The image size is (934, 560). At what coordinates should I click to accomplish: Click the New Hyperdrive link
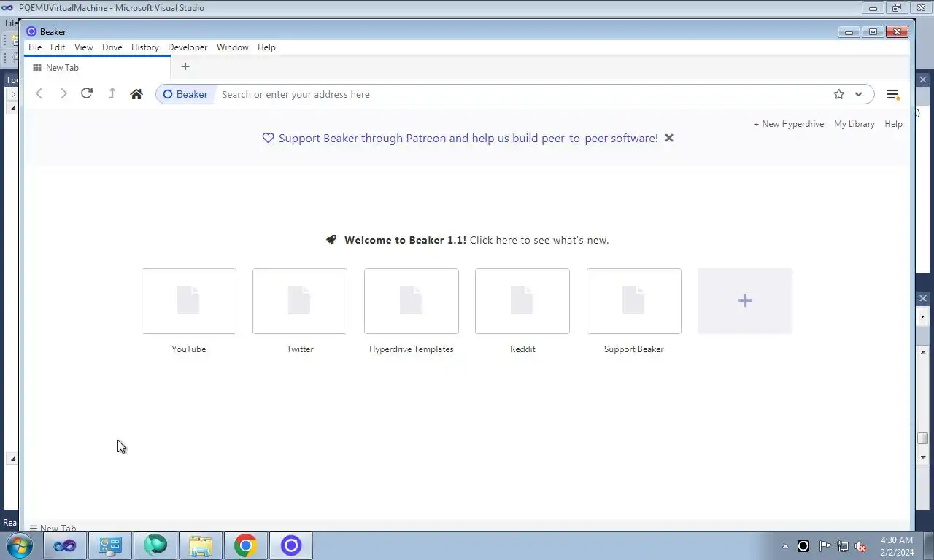789,124
